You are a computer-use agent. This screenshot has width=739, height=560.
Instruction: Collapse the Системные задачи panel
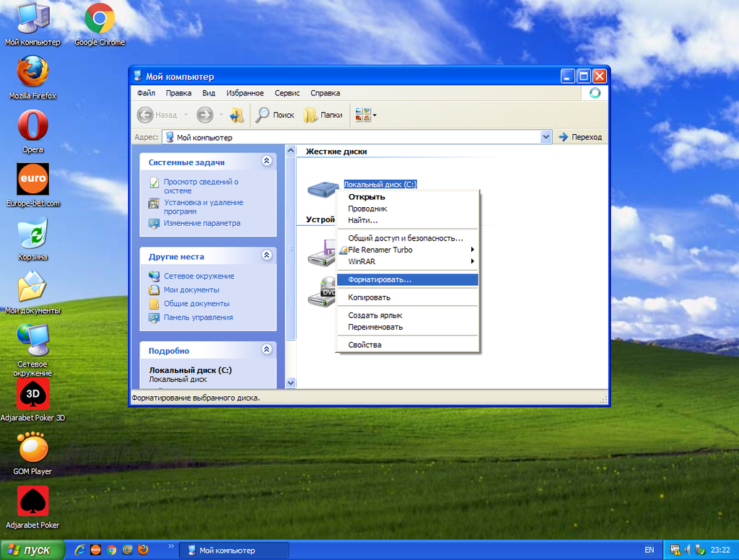[x=266, y=161]
